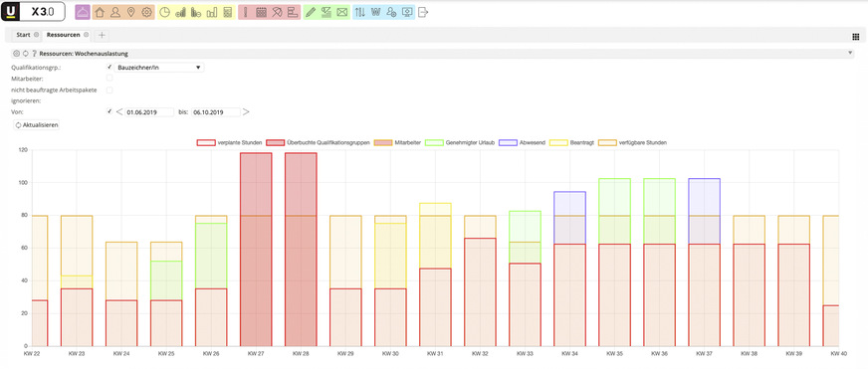
Task: Shift date range to previous period
Action: 119,111
